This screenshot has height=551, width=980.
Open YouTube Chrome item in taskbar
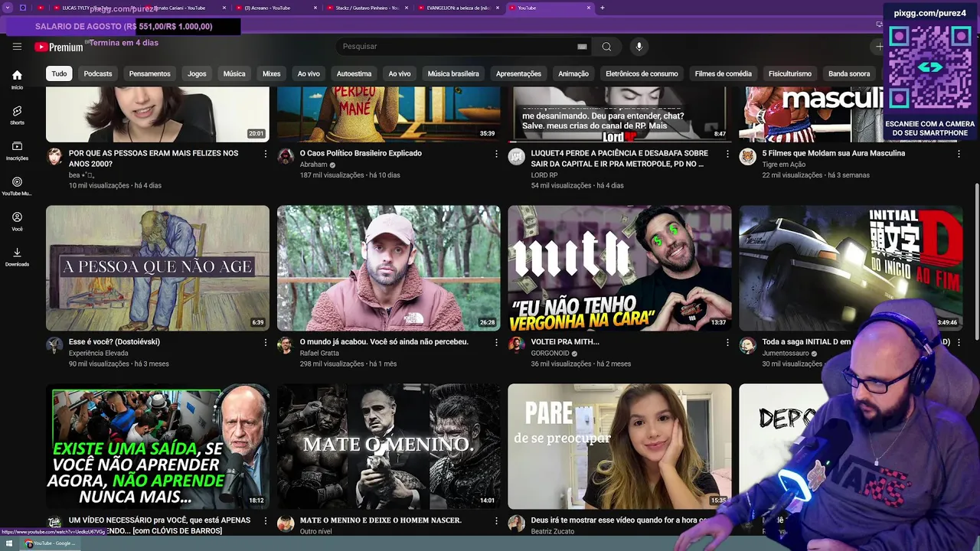click(50, 543)
